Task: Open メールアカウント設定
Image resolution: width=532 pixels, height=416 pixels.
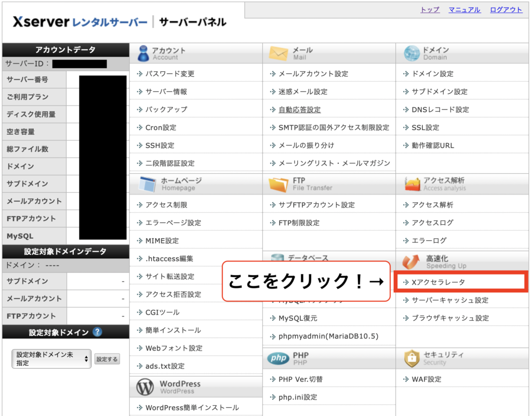Action: coord(313,74)
